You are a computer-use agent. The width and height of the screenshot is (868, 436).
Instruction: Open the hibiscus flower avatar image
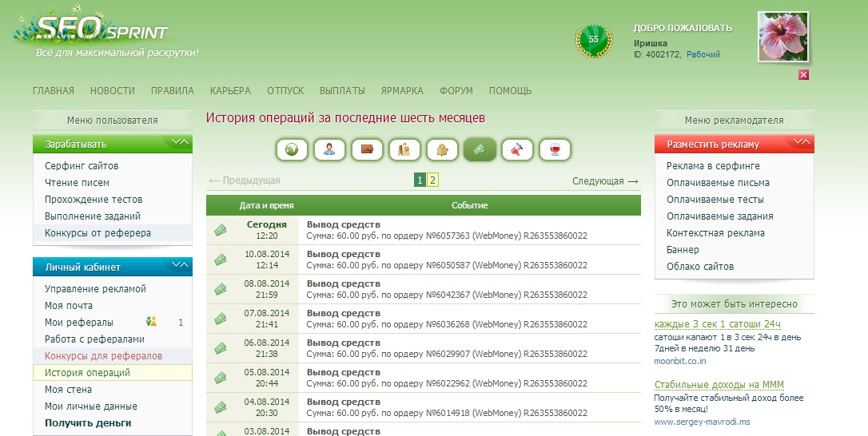(782, 37)
